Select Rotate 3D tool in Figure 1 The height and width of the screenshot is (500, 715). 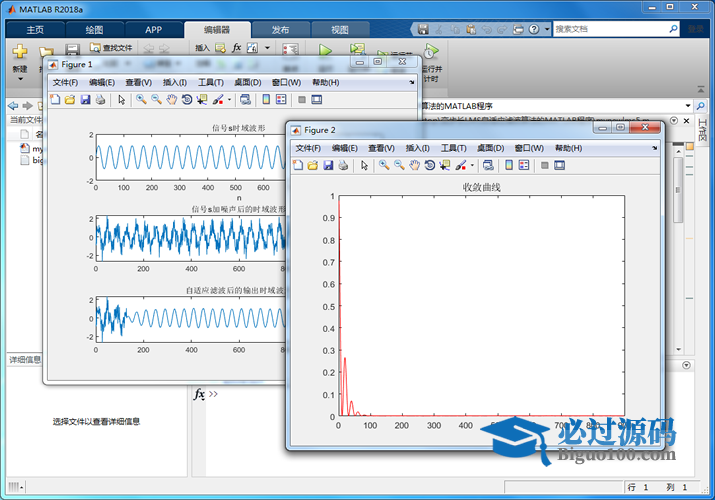pos(187,99)
